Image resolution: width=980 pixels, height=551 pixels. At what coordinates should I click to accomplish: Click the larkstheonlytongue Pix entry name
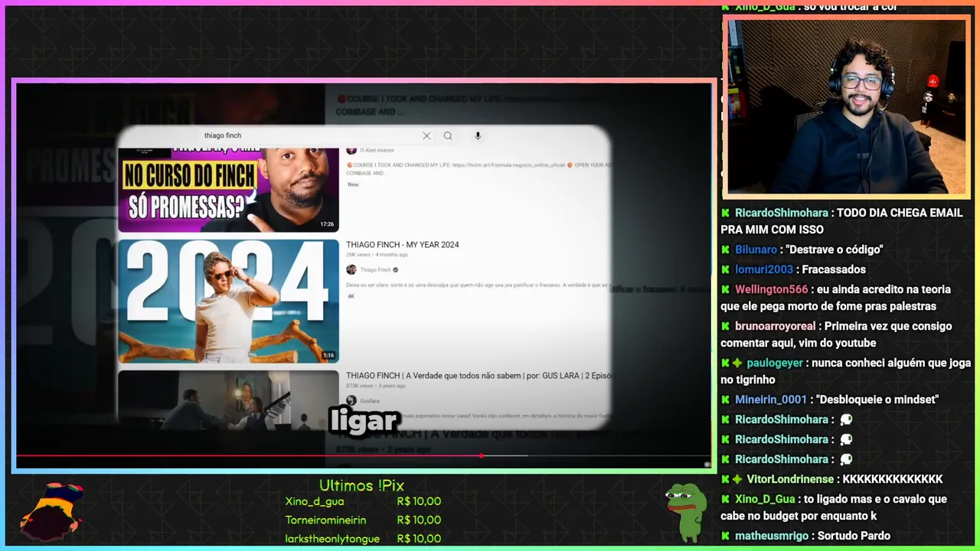pos(332,539)
